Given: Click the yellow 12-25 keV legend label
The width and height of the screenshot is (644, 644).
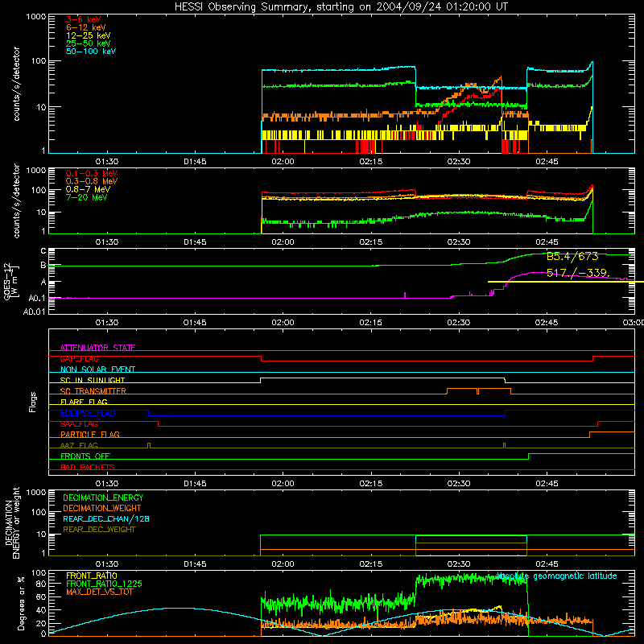Looking at the screenshot, I should click(x=89, y=35).
